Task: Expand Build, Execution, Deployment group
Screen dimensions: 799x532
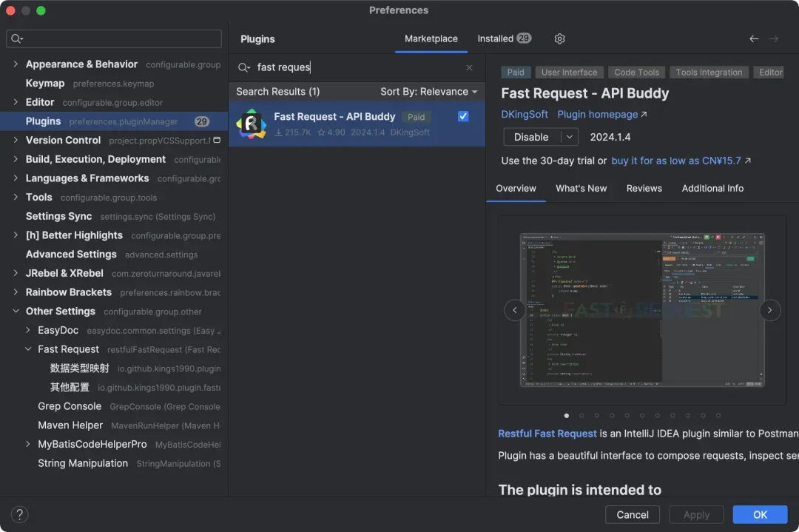Action: click(x=16, y=159)
